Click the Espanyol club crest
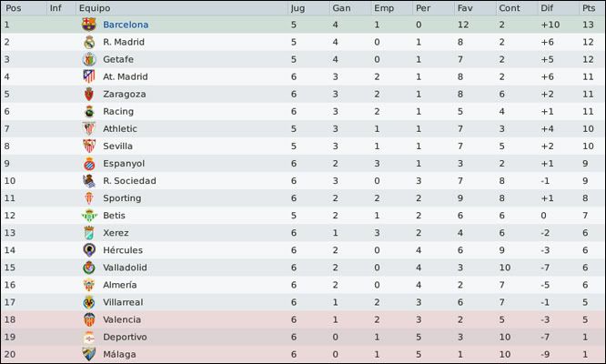 click(x=89, y=164)
